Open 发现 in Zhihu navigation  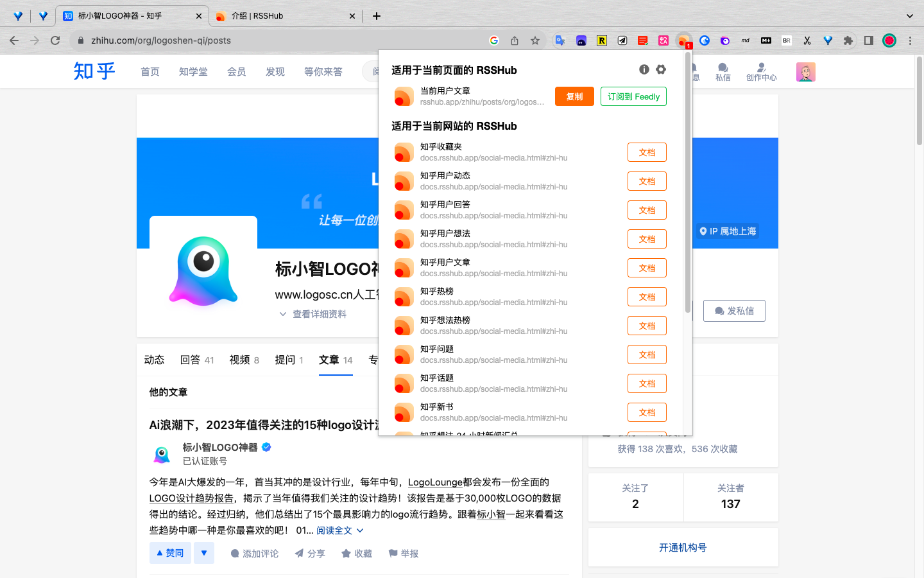tap(275, 71)
